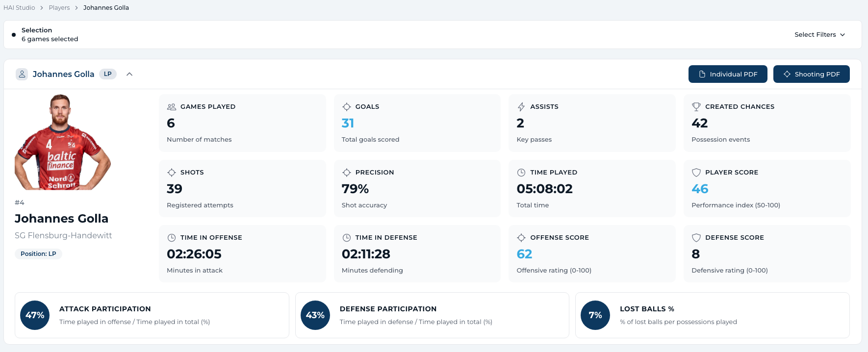The width and height of the screenshot is (868, 352).
Task: Click the trophy icon for Created Chances
Action: (696, 107)
